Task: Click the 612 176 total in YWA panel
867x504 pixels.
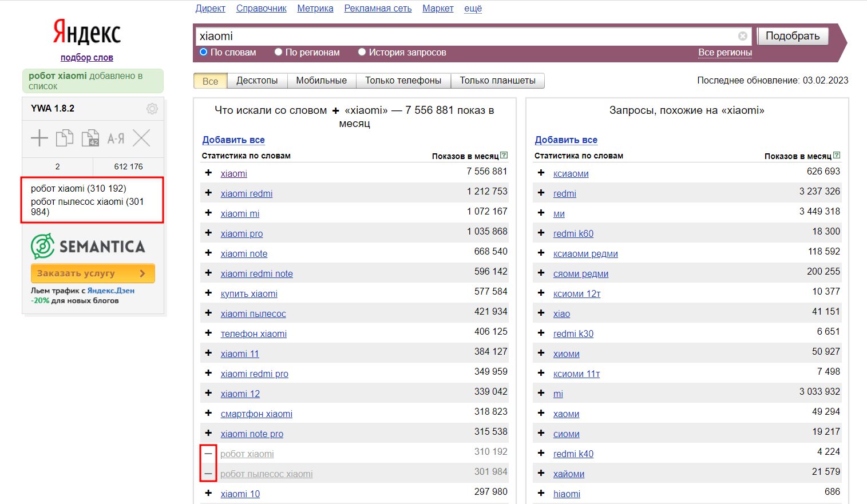Action: tap(128, 166)
